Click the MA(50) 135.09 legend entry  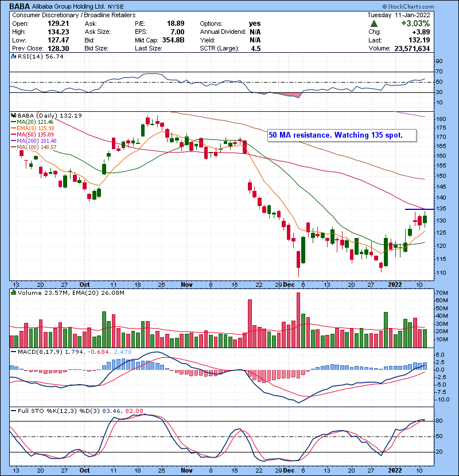coord(35,134)
